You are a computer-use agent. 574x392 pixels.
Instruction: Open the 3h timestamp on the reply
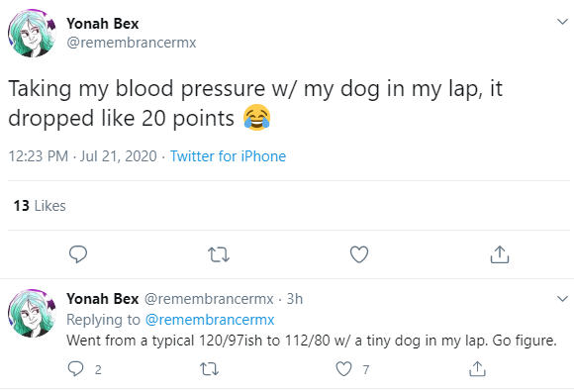tap(294, 299)
